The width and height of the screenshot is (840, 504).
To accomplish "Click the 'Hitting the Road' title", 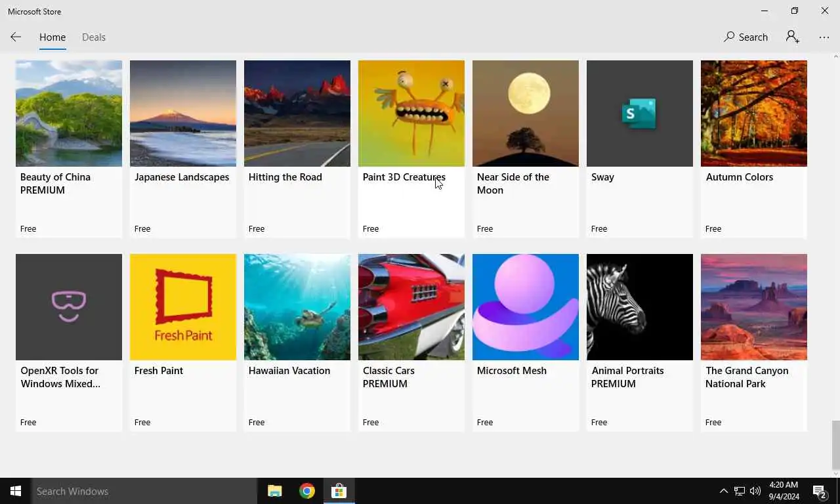I will click(x=285, y=177).
